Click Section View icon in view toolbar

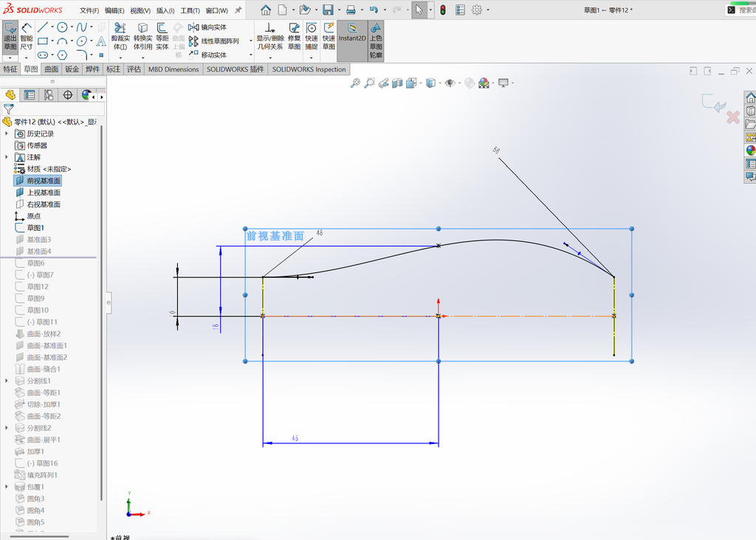397,83
